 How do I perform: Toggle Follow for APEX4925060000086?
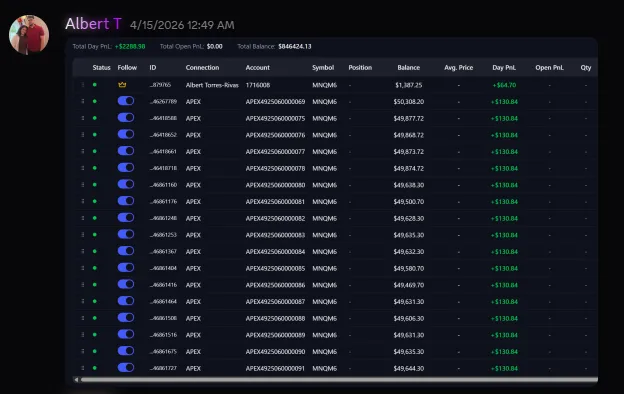pos(126,284)
